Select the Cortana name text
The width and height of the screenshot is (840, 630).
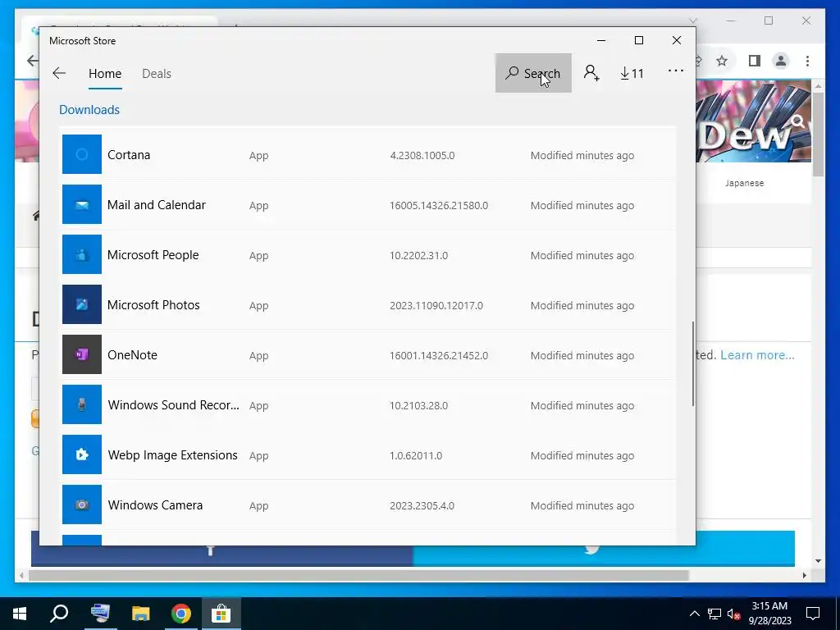click(x=129, y=155)
